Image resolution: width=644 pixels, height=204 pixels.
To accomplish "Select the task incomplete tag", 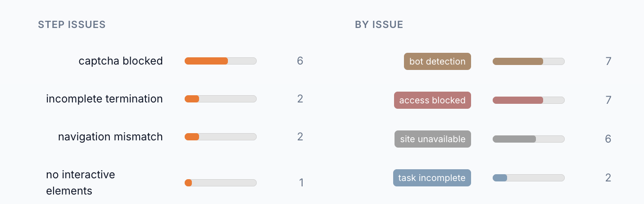I will [432, 178].
